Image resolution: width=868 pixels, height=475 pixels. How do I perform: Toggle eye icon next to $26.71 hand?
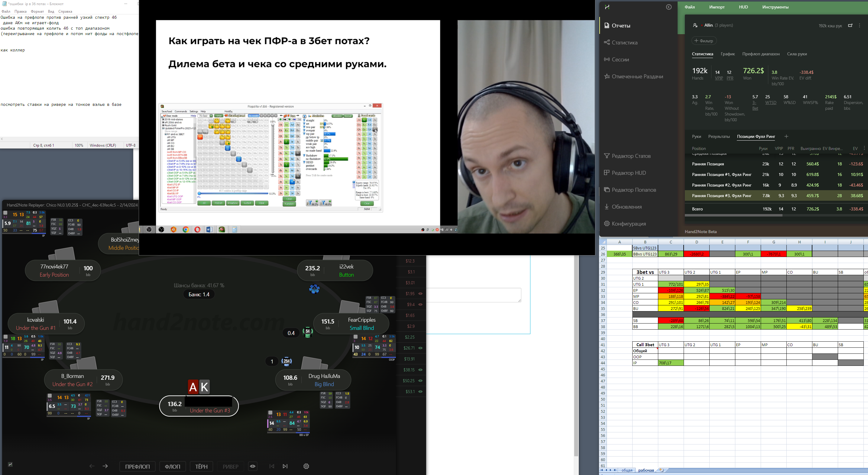pyautogui.click(x=420, y=348)
